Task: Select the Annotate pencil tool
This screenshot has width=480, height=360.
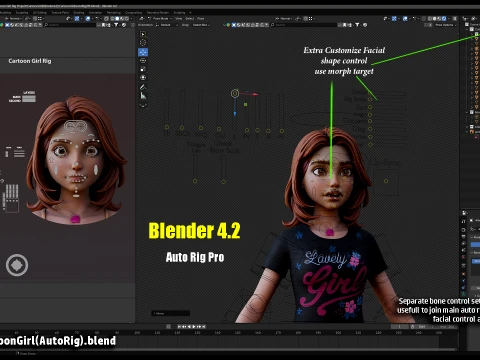Action: coord(143,87)
